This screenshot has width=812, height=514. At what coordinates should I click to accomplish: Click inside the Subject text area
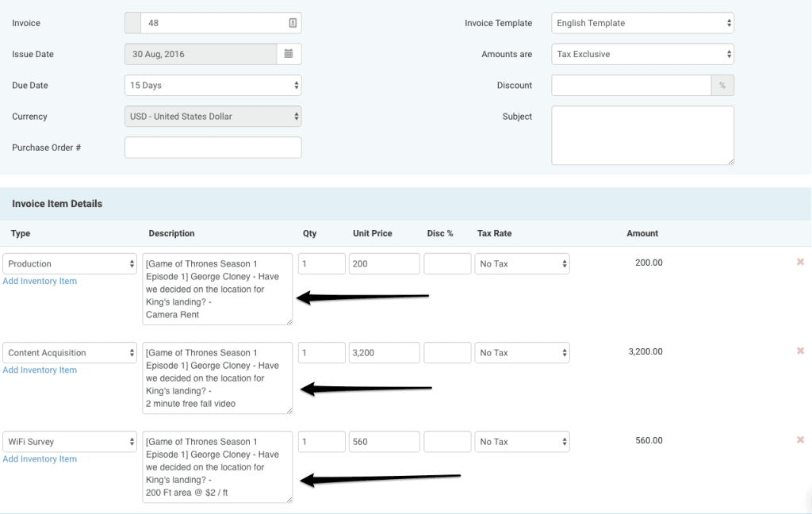point(642,135)
